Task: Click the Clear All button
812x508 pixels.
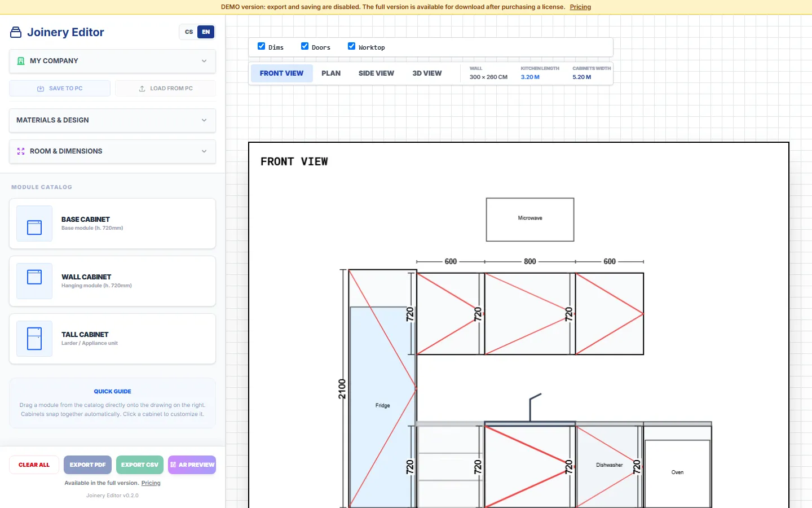Action: (x=34, y=465)
